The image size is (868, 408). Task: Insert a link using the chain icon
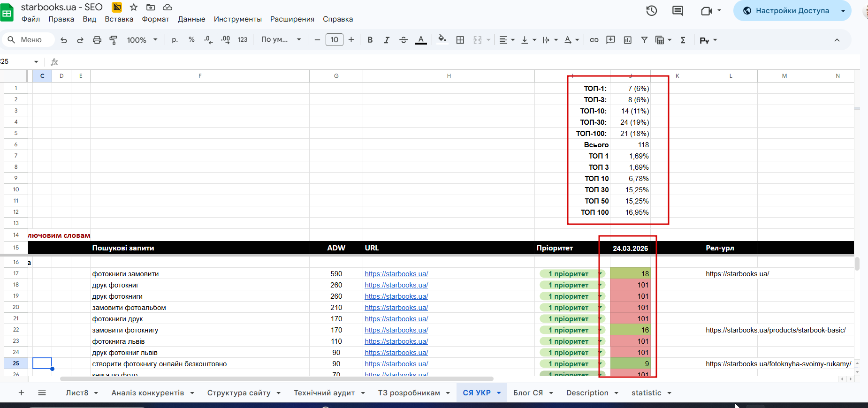[x=594, y=40]
